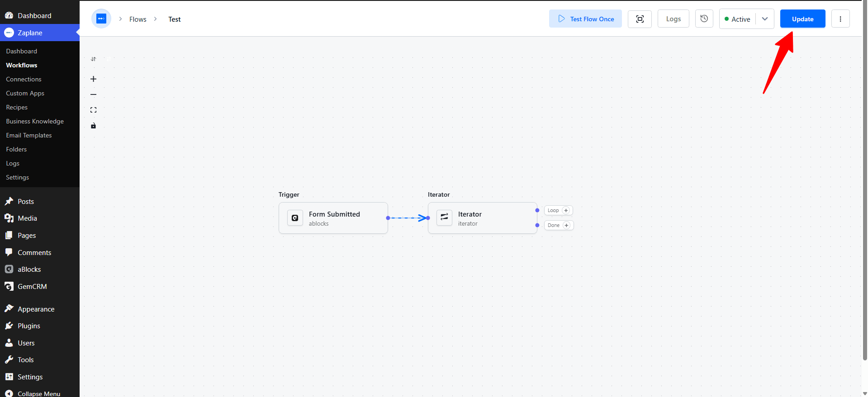
Task: Open Connections submenu item
Action: click(40, 79)
